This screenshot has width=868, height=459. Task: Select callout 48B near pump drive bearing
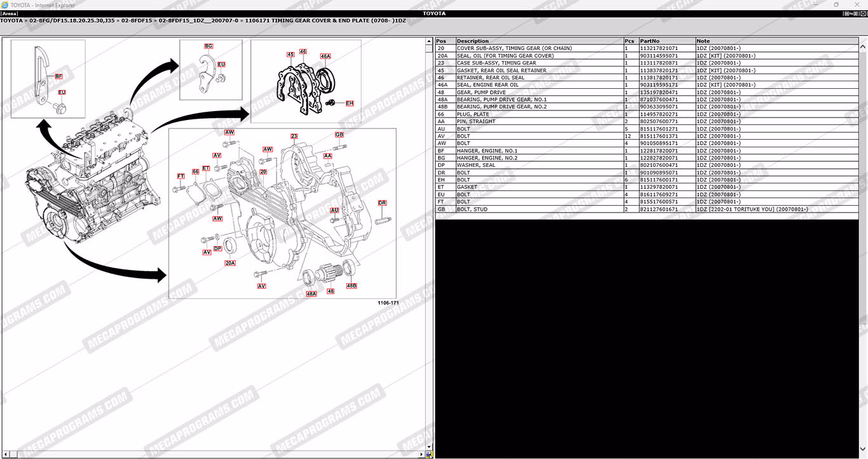click(351, 286)
